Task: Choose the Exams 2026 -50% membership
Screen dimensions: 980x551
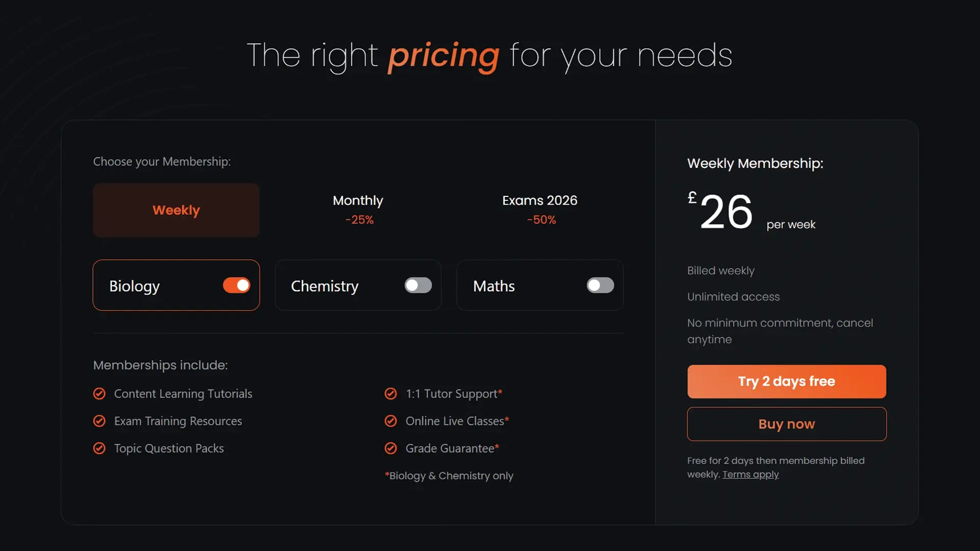Action: click(x=540, y=210)
